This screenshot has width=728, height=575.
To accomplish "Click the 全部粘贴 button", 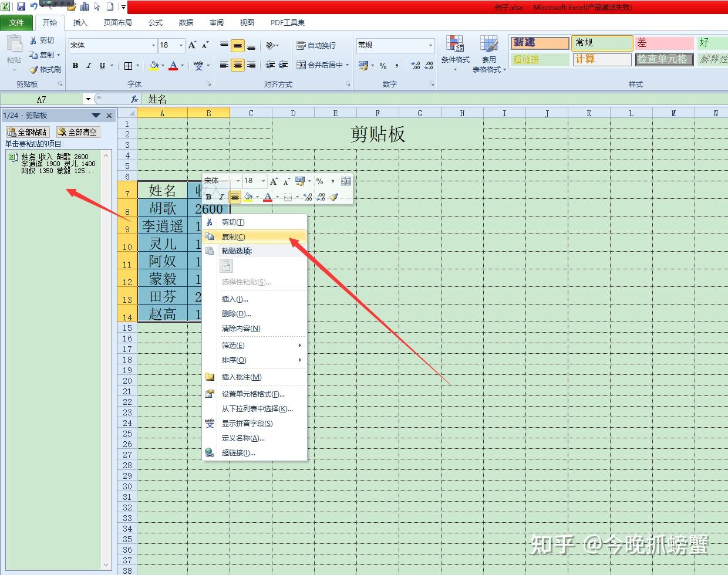I will (x=28, y=132).
